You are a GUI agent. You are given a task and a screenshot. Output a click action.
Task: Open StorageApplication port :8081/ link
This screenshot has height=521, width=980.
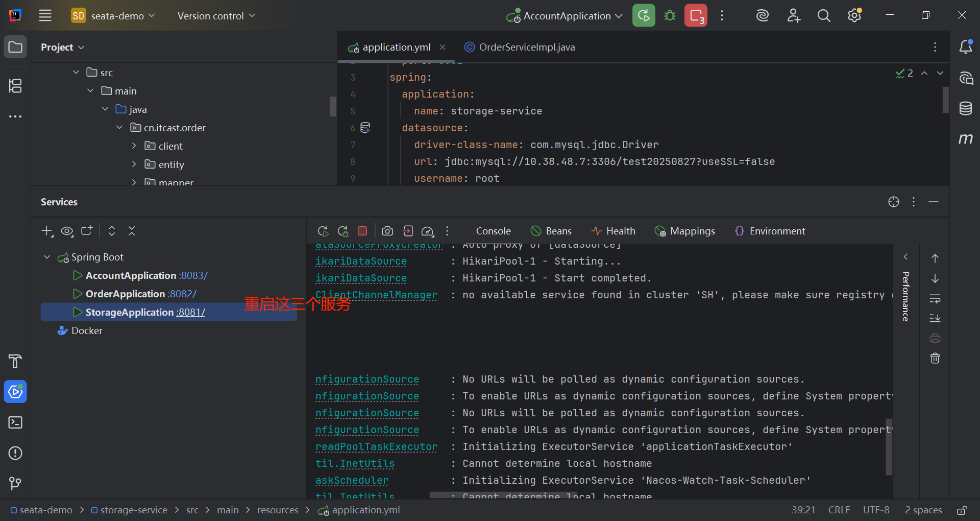(x=191, y=312)
